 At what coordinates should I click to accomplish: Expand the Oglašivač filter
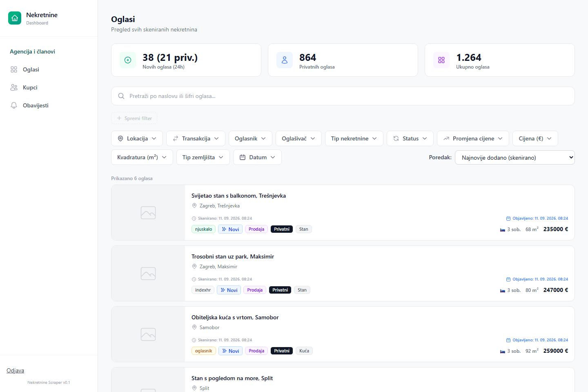pyautogui.click(x=298, y=138)
